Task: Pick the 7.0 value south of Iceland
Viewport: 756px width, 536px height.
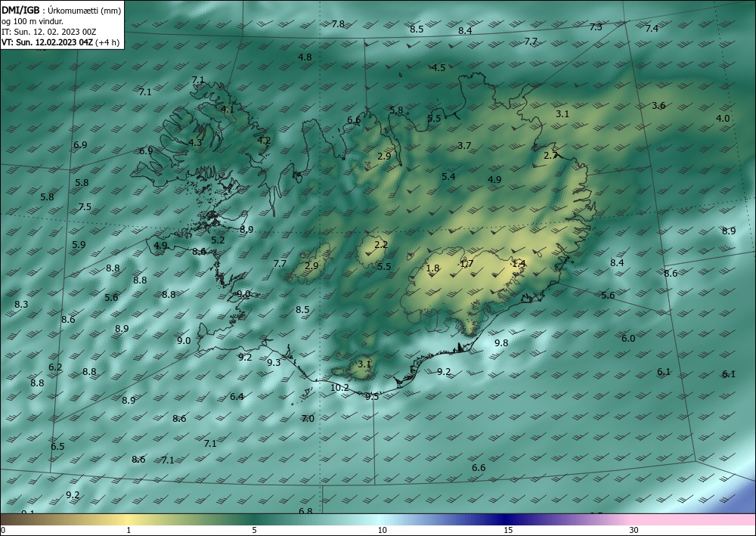Action: [x=308, y=418]
